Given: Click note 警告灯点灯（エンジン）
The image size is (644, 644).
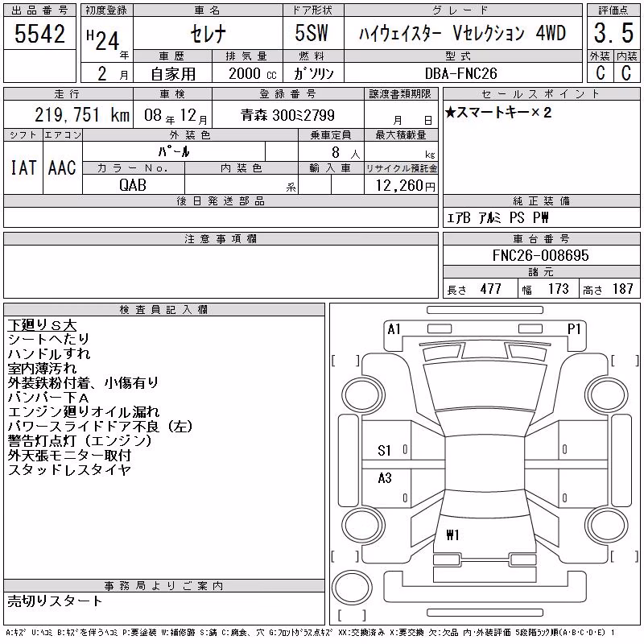Looking at the screenshot, I should (x=80, y=440).
